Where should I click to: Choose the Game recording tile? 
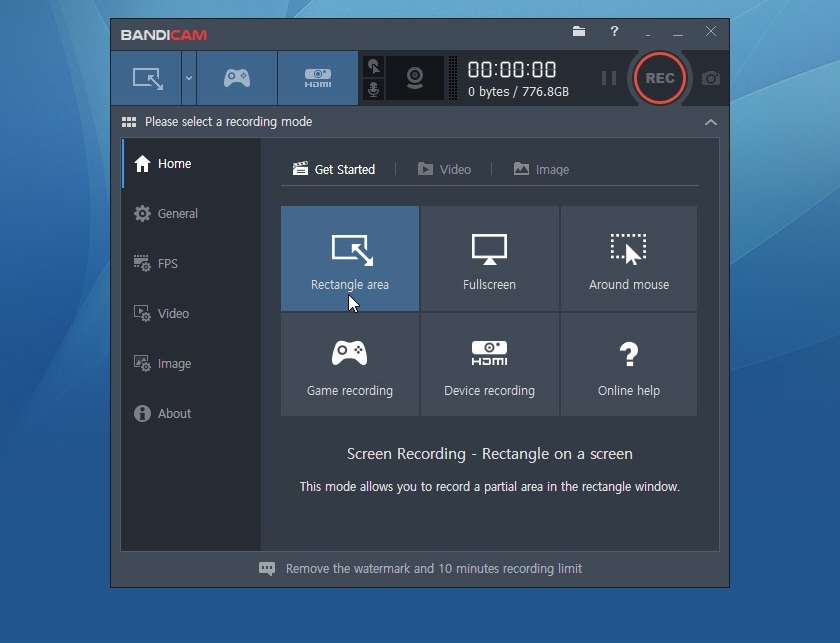[350, 364]
